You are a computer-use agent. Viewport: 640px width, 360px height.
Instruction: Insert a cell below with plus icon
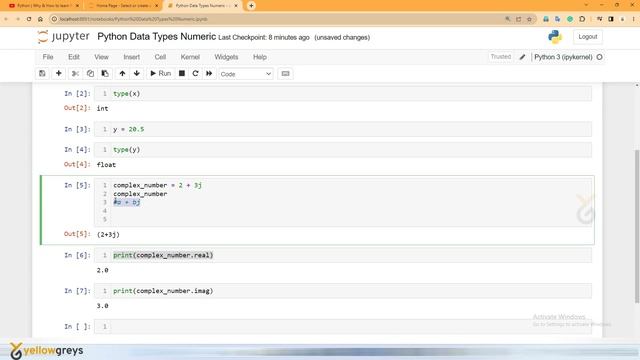pyautogui.click(x=59, y=73)
